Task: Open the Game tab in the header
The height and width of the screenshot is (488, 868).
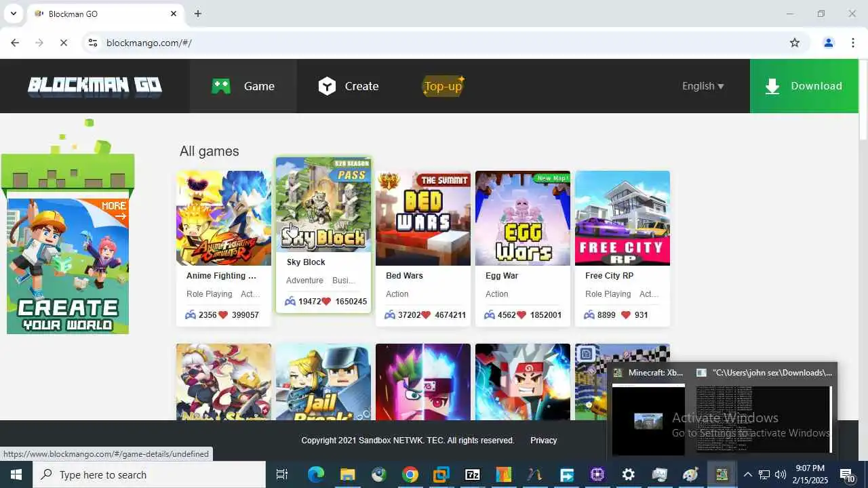Action: click(x=243, y=86)
